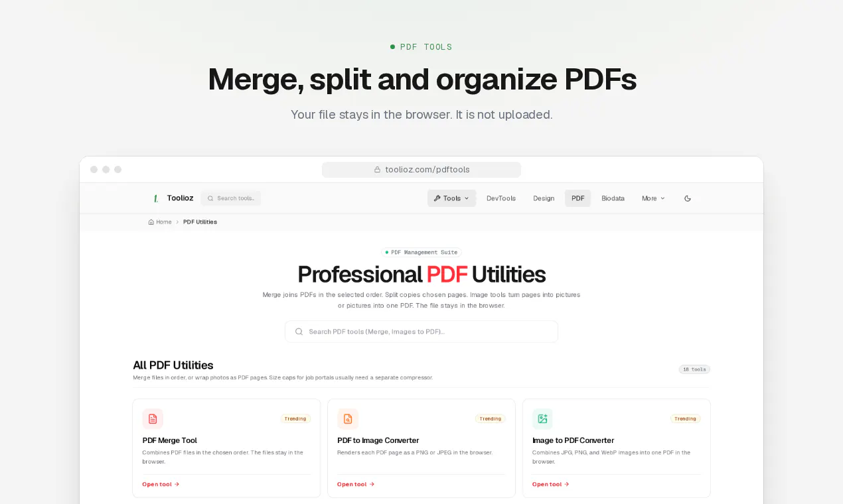Viewport: 843px width, 504px height.
Task: Click the PDF Merge Tool title
Action: tap(169, 440)
